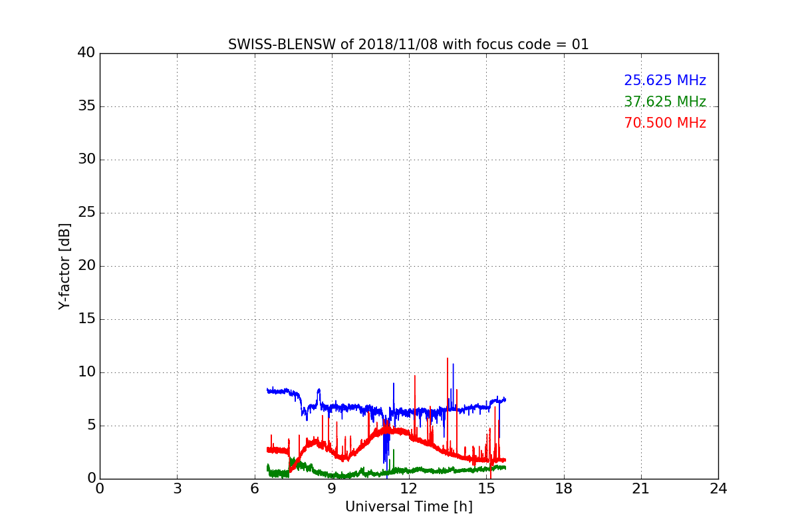Click the chart title SWISS-BLENSW of 2018/11/08
The width and height of the screenshot is (798, 532).
click(x=408, y=45)
